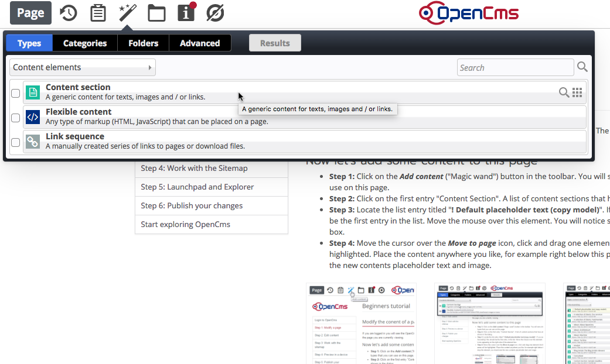Click into the Search input field
Viewport: 610px width, 364px height.
(x=514, y=67)
